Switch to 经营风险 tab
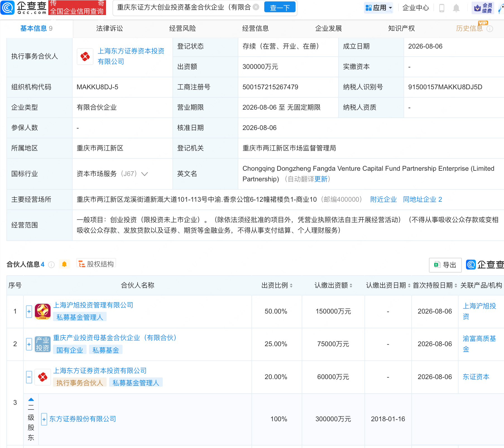This screenshot has height=448, width=504. tap(183, 28)
